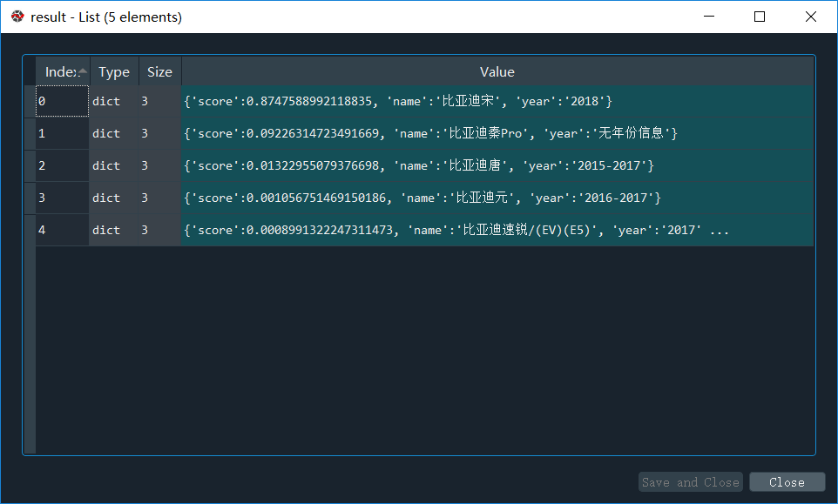Select index cell 4

tap(62, 230)
